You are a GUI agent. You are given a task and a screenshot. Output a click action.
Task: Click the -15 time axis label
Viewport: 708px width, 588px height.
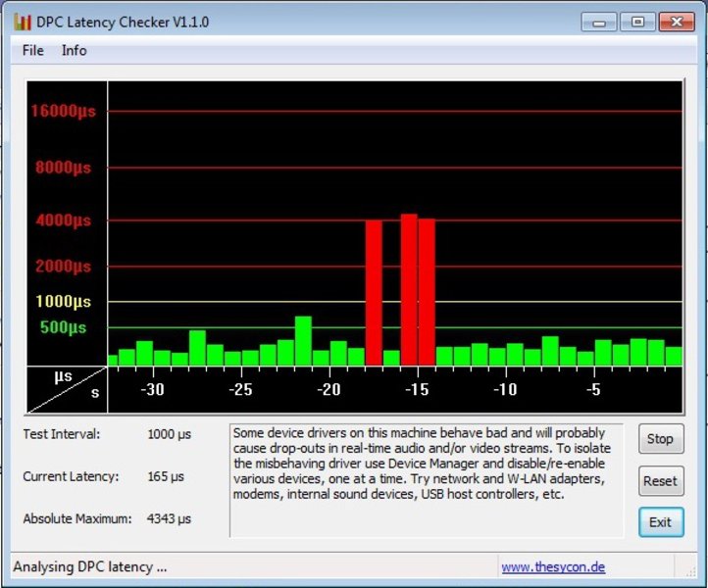(417, 389)
